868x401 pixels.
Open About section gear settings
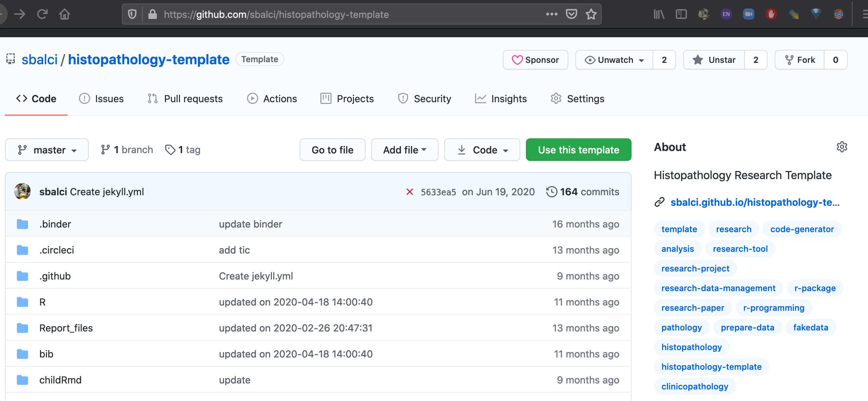842,147
